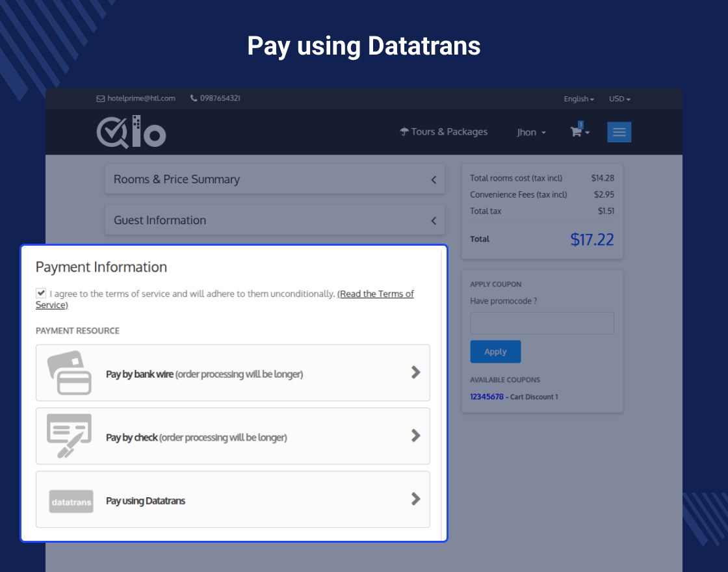Image resolution: width=728 pixels, height=572 pixels.
Task: Click the hotelprime@htl.com email address
Action: [141, 98]
